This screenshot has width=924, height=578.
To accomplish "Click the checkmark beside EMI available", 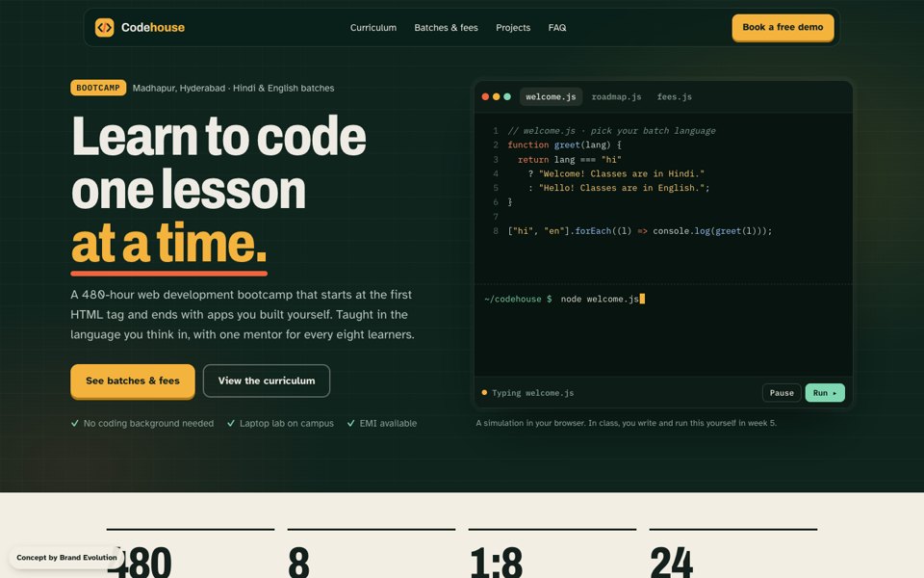I will (x=351, y=423).
